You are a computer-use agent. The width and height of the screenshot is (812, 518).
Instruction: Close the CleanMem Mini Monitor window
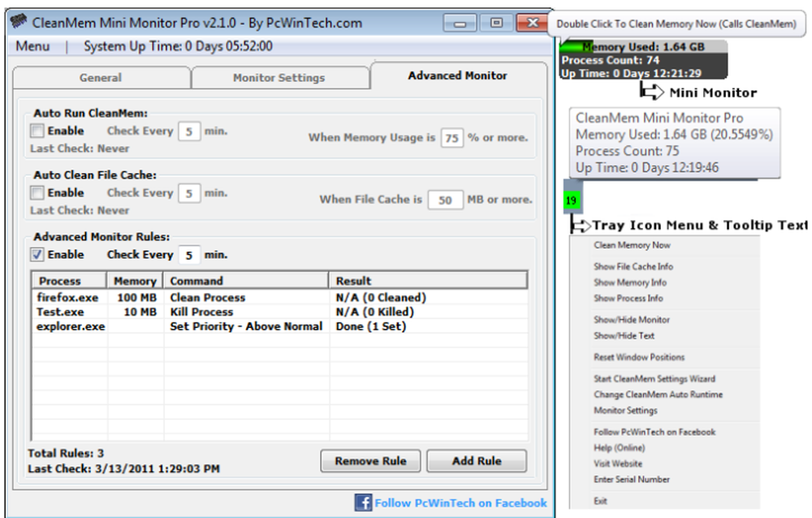pos(533,24)
